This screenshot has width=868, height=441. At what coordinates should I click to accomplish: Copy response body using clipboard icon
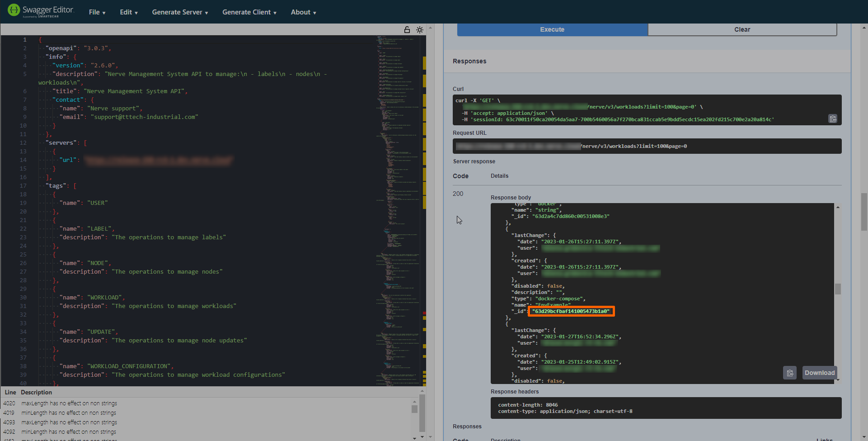pyautogui.click(x=790, y=373)
